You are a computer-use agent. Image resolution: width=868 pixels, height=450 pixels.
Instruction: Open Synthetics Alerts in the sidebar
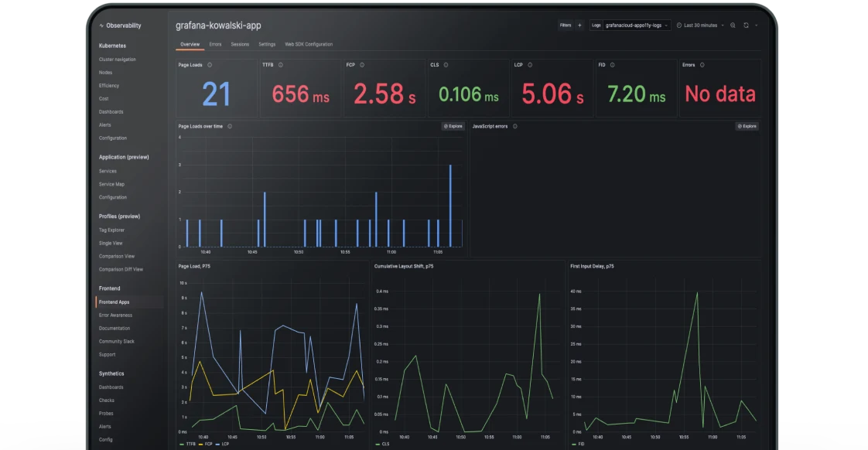point(105,427)
